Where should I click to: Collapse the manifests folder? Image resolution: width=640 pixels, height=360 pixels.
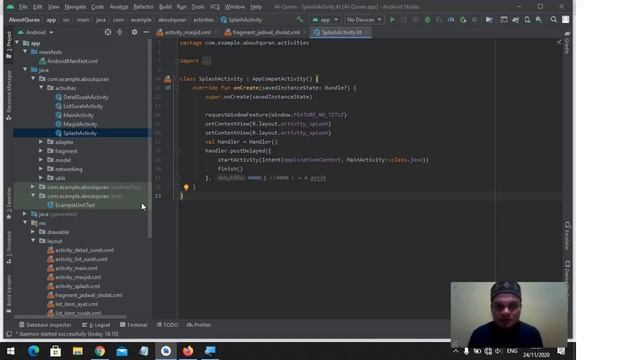(25, 52)
